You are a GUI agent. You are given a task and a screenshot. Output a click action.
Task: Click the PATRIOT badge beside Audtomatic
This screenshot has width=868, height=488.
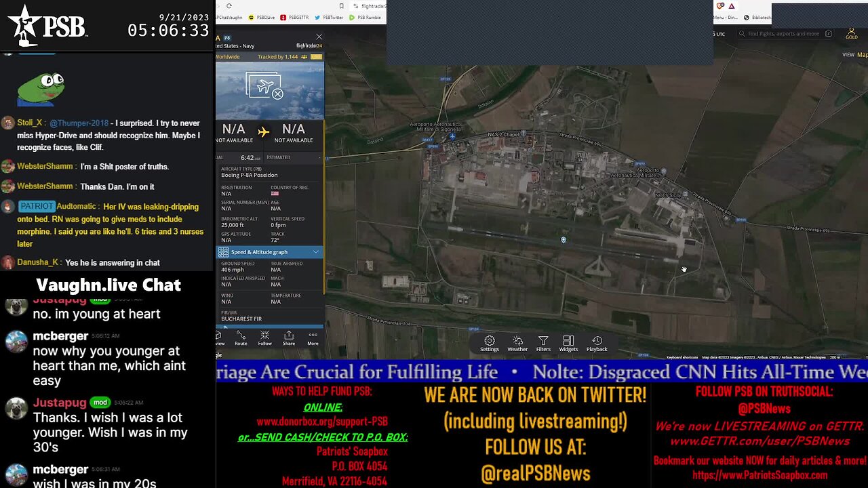tap(37, 206)
